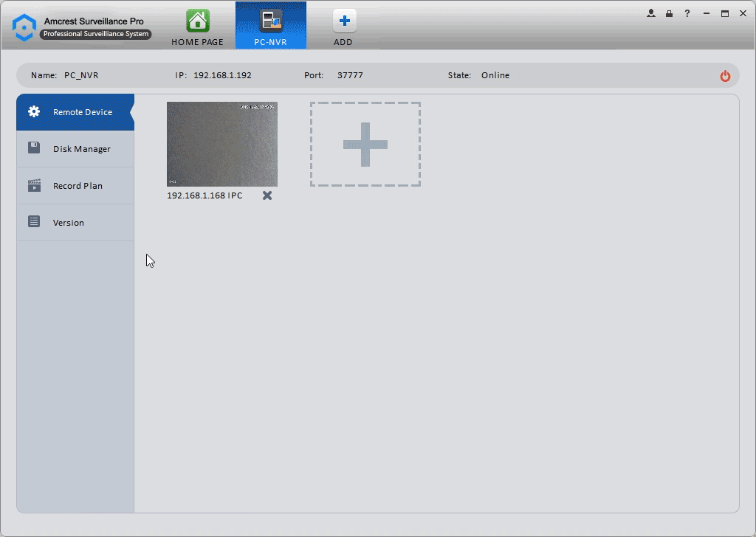Click the lock icon in title bar
756x537 pixels.
click(x=669, y=13)
